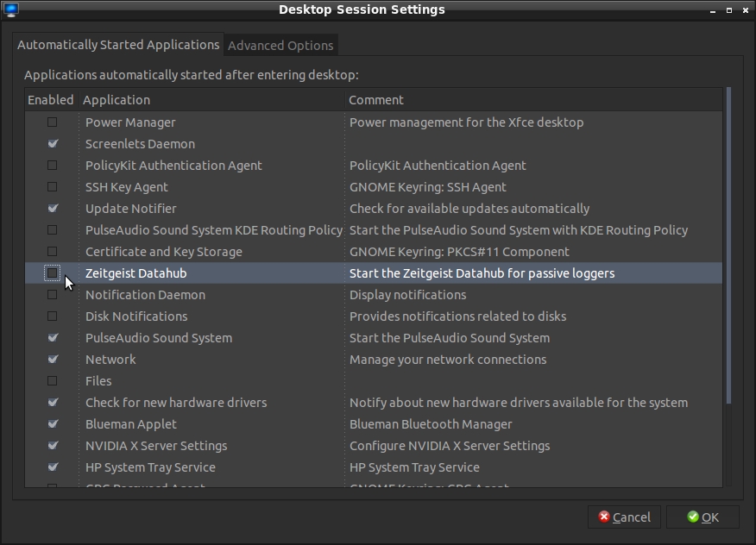Check the SSH Key Agent box
Image resolution: width=756 pixels, height=545 pixels.
tap(53, 187)
